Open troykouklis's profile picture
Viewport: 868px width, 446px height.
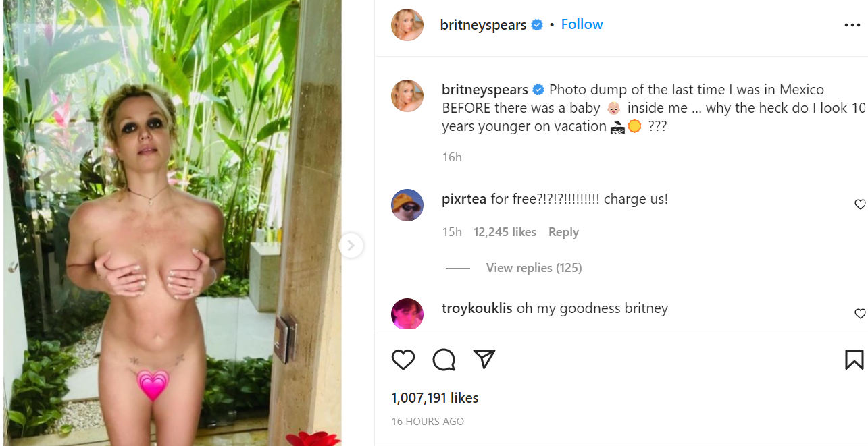(x=407, y=314)
